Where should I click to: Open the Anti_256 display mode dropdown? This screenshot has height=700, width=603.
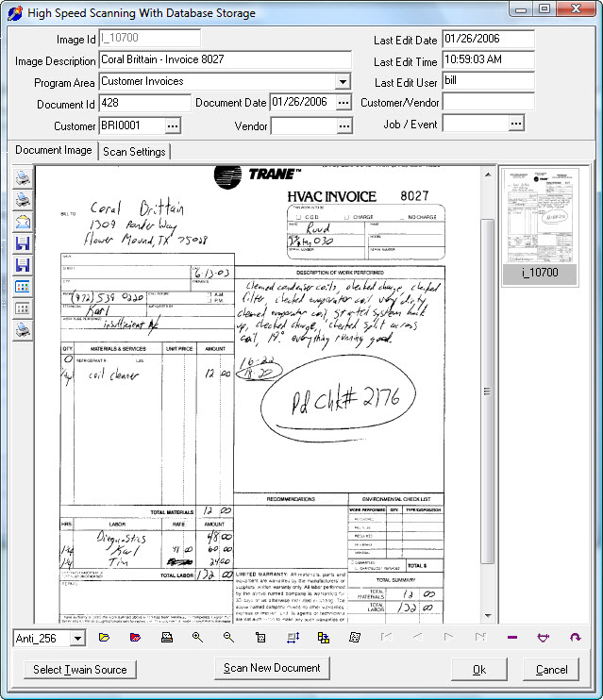pos(77,639)
